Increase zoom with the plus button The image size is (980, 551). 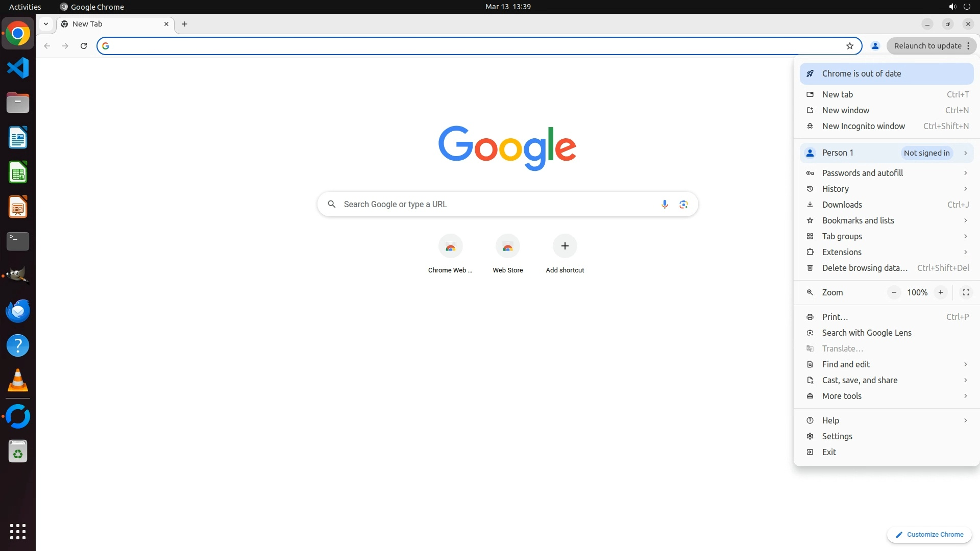coord(940,292)
